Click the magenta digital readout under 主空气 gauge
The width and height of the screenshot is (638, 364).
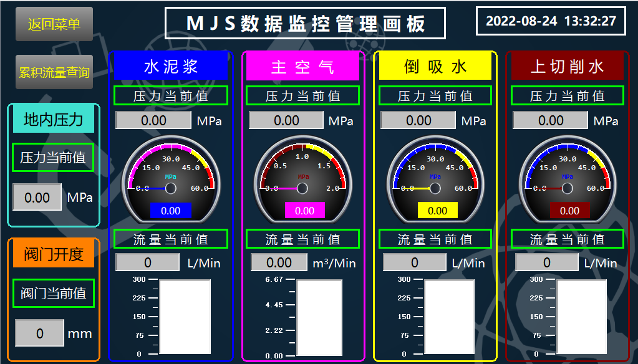coord(304,211)
